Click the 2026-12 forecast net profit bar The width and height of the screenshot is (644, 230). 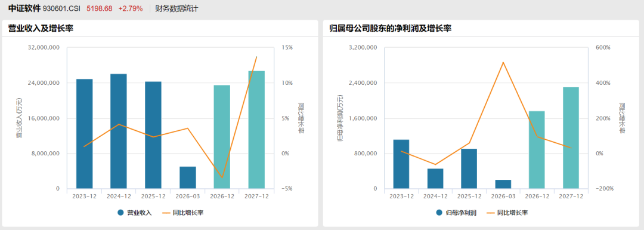(537, 150)
